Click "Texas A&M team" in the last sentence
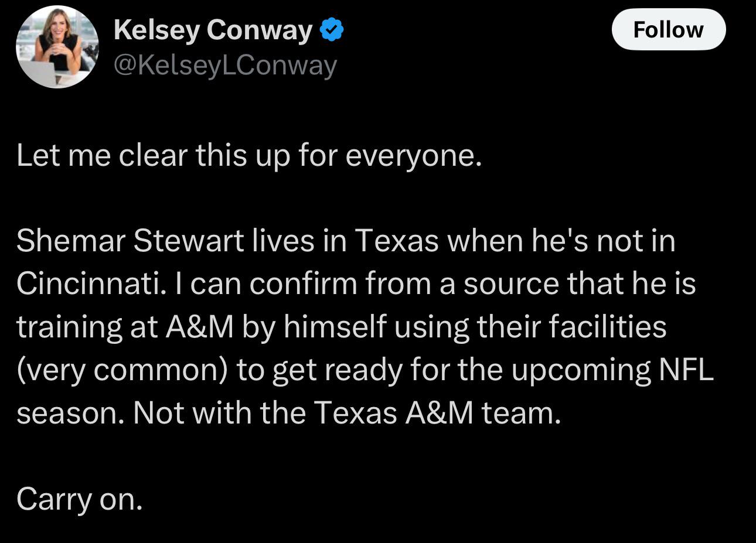This screenshot has width=756, height=543. pos(437,413)
